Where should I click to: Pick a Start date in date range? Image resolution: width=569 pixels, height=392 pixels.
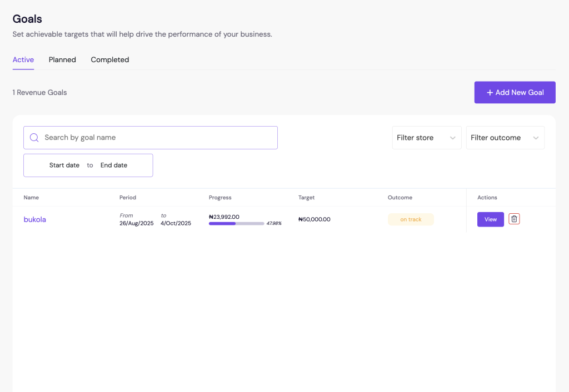(64, 165)
